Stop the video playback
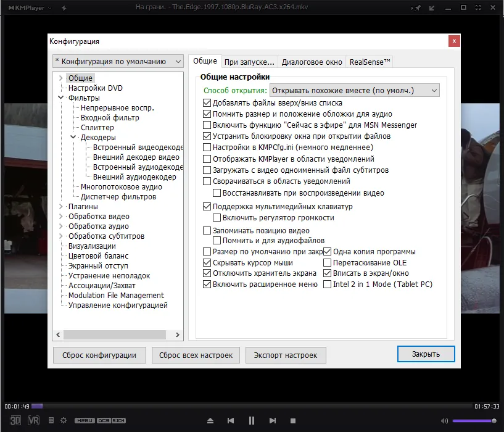This screenshot has width=504, height=432. (293, 421)
